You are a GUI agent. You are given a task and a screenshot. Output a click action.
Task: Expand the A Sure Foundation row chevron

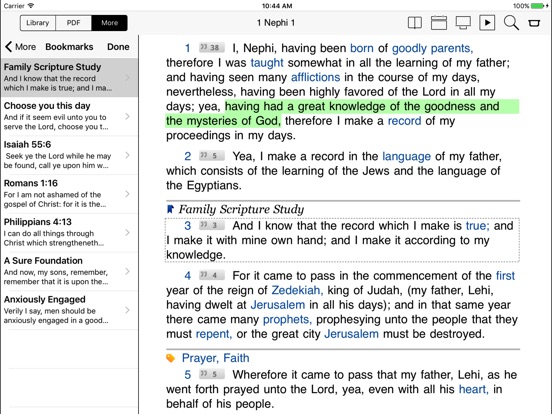pos(127,271)
